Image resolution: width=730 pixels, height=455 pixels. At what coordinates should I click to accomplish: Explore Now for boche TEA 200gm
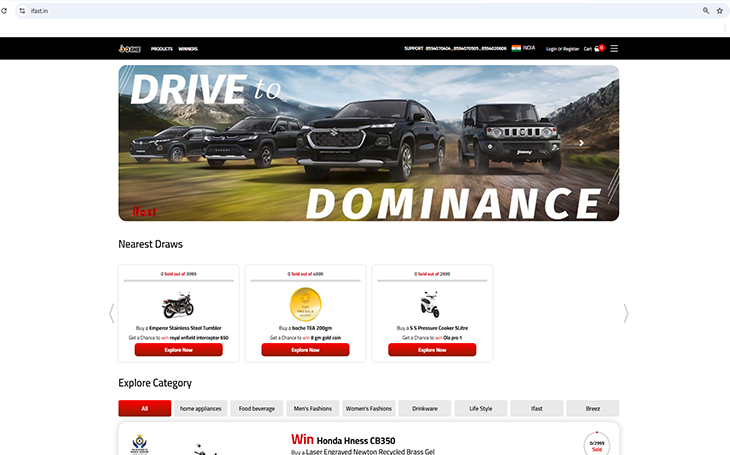(x=305, y=350)
